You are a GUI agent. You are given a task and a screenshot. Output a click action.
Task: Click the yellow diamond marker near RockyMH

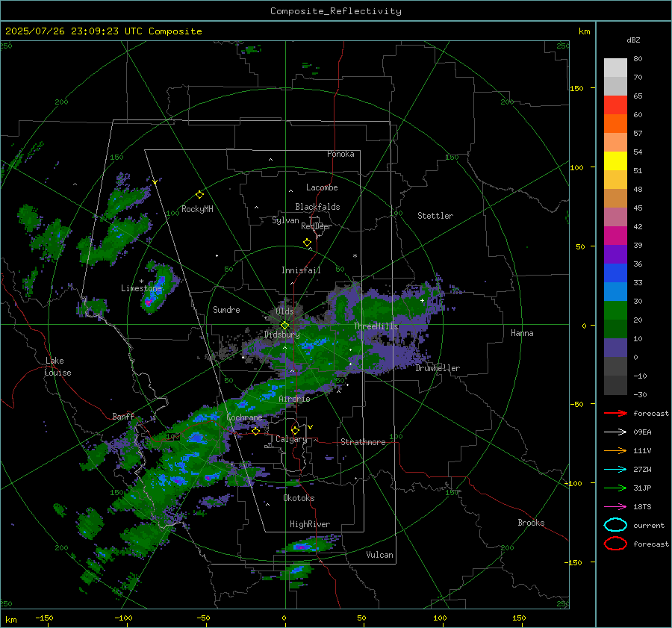pyautogui.click(x=199, y=195)
